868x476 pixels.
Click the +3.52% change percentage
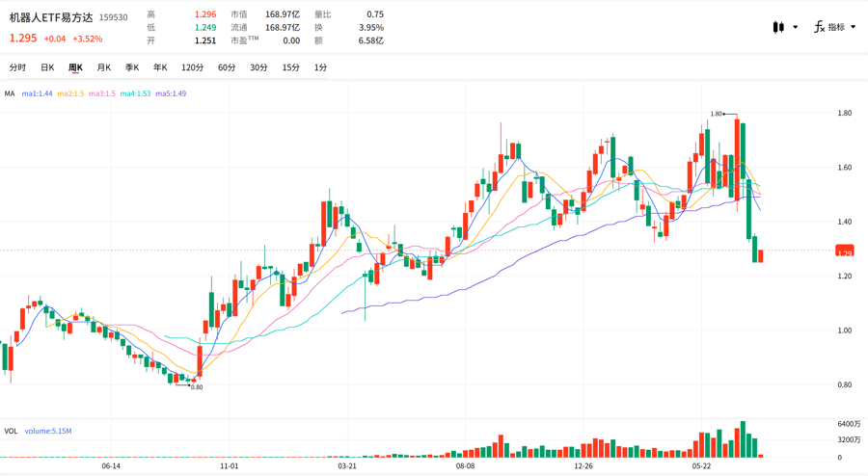tap(88, 40)
